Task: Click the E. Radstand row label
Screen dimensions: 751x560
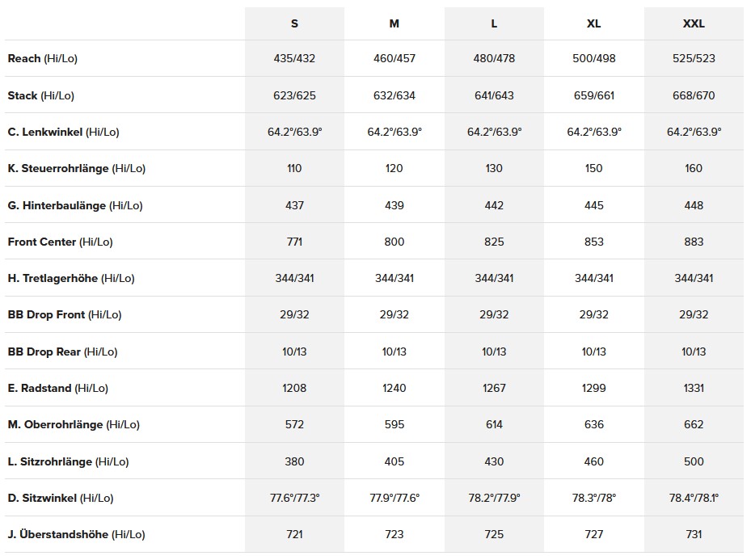Action: [58, 388]
